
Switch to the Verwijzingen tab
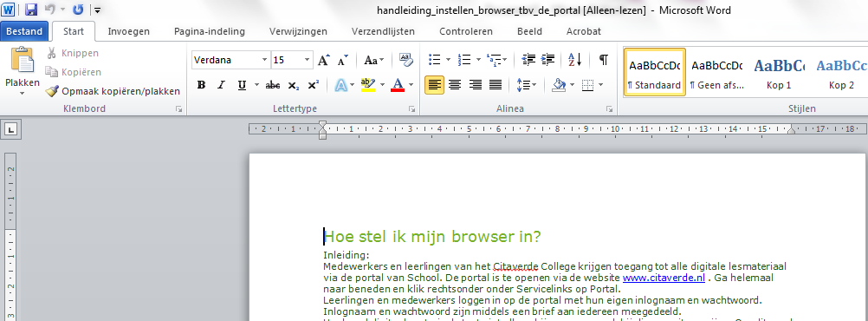pos(298,31)
